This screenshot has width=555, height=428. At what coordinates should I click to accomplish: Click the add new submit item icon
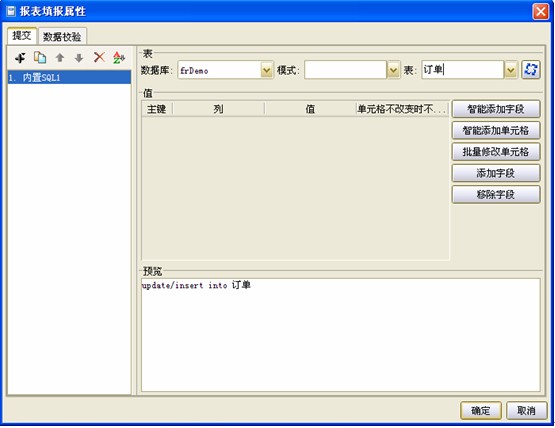coord(21,57)
